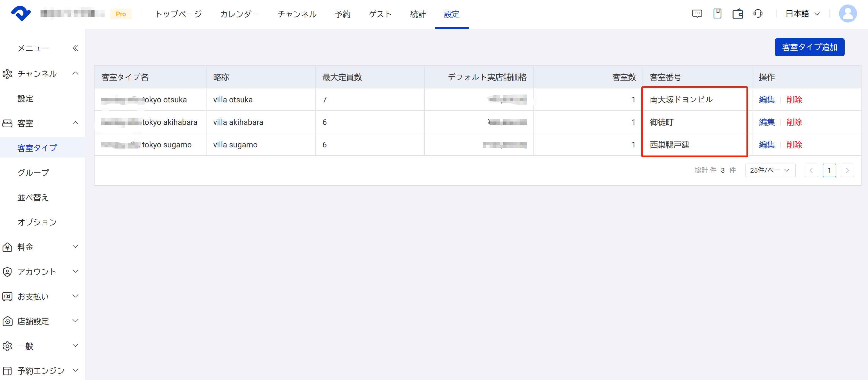Viewport: 868px width, 380px height.
Task: Click the bed icon beside 客室
Action: (x=7, y=123)
